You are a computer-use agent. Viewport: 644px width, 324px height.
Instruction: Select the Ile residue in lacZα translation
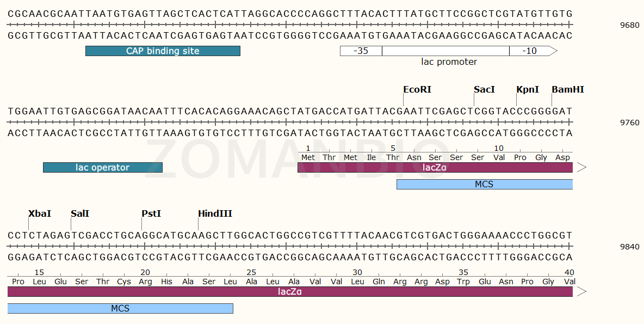(371, 157)
